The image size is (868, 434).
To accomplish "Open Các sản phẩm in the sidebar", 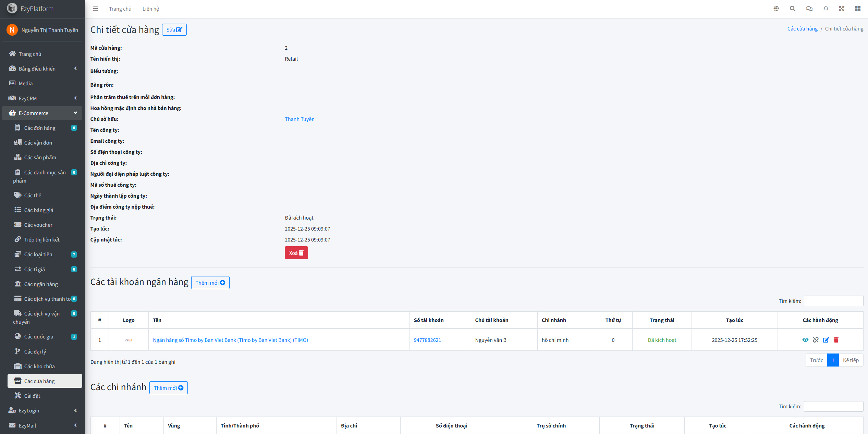I will pyautogui.click(x=40, y=158).
